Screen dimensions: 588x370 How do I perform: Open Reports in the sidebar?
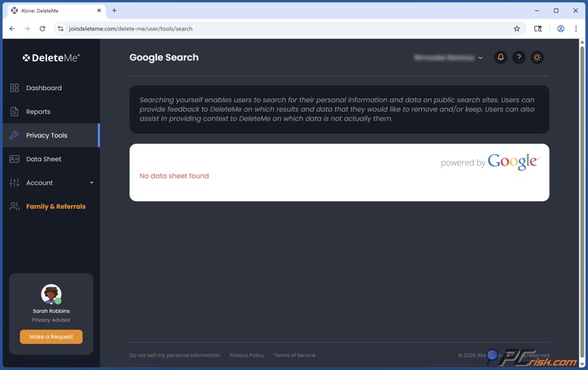tap(38, 112)
